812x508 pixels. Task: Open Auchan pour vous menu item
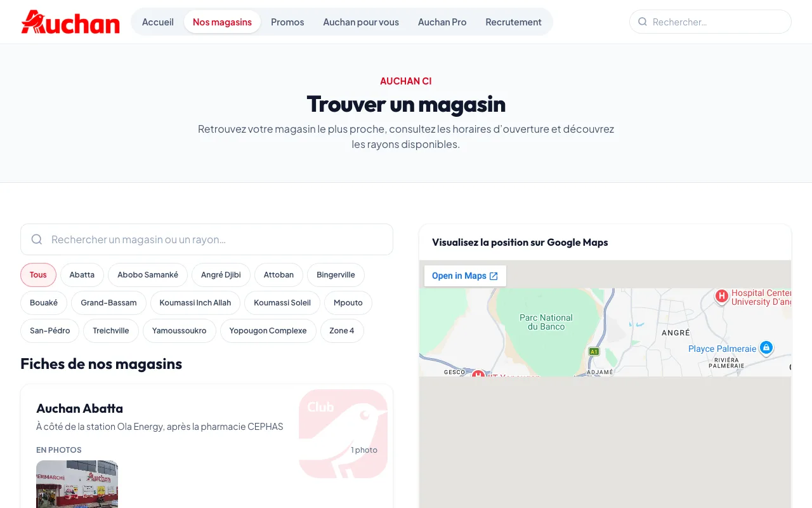coord(361,22)
